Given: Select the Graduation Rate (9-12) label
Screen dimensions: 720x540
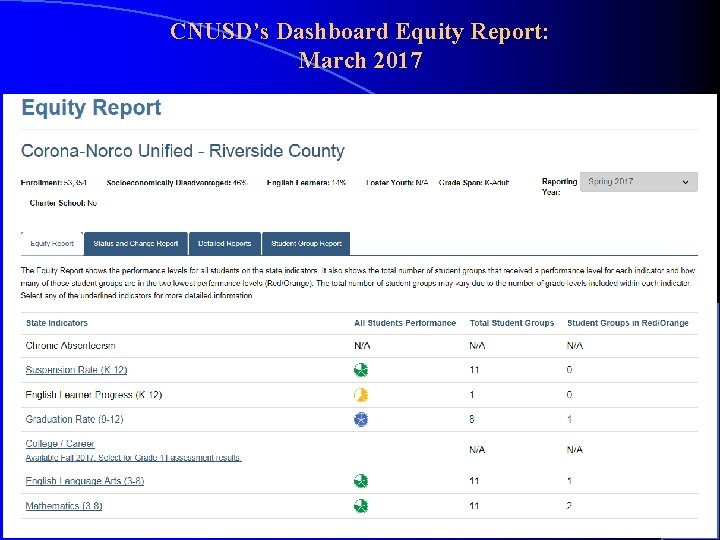Looking at the screenshot, I should [x=74, y=419].
